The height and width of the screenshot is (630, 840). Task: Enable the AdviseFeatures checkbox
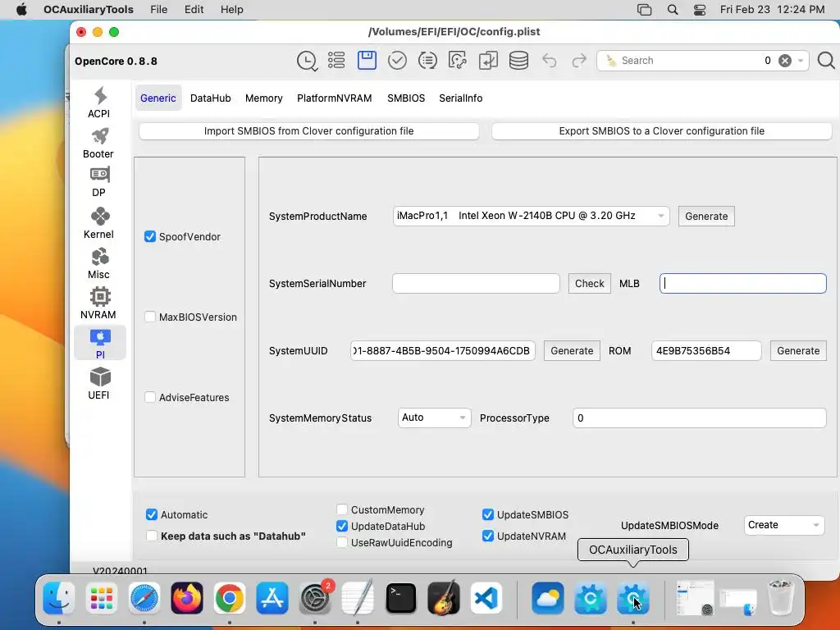pyautogui.click(x=150, y=398)
